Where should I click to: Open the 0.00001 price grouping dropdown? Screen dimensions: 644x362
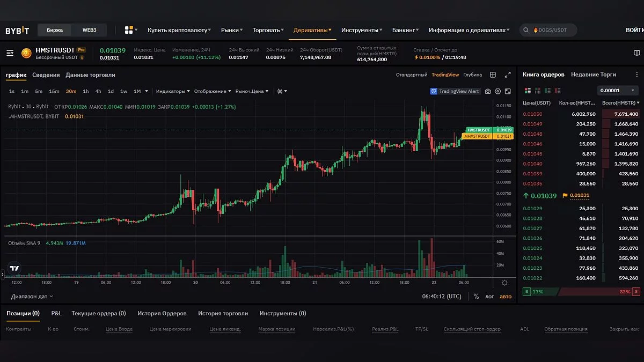618,91
